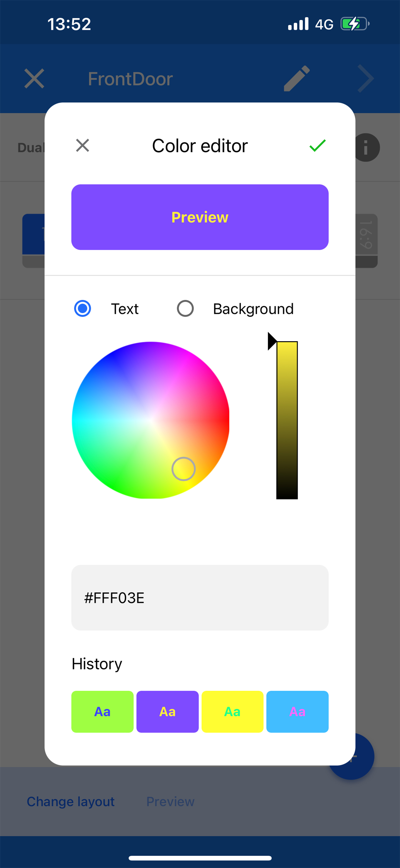The width and height of the screenshot is (400, 868).
Task: Select the Text radio button
Action: coord(82,308)
